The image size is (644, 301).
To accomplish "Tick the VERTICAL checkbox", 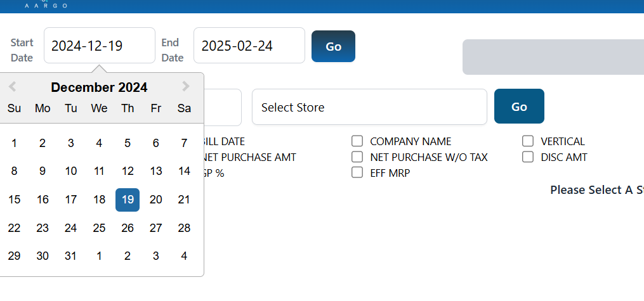I will tap(528, 141).
